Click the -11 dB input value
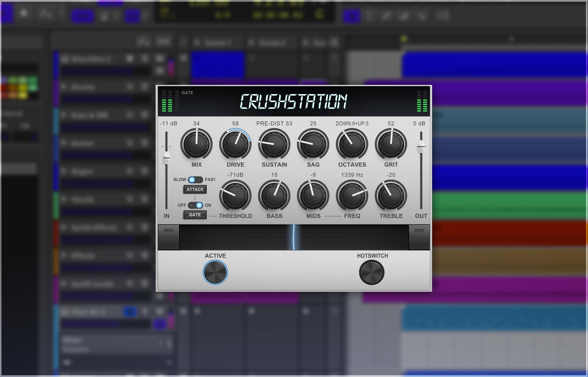 point(169,124)
